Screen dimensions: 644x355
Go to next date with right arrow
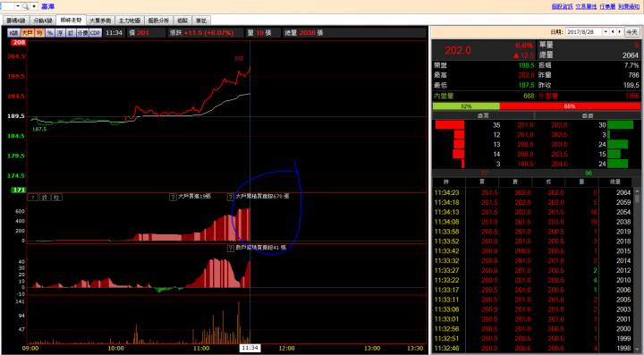point(620,32)
